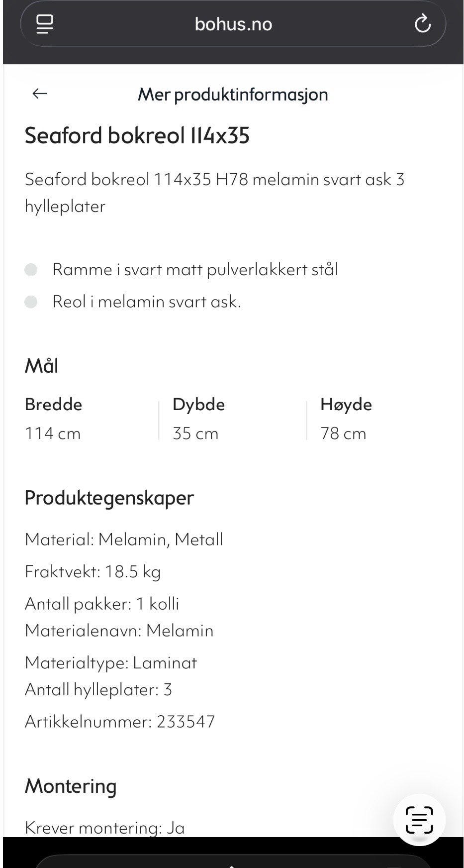Screen dimensions: 464x868
Task: Tap the Dybde value '35 cm'
Action: click(195, 433)
